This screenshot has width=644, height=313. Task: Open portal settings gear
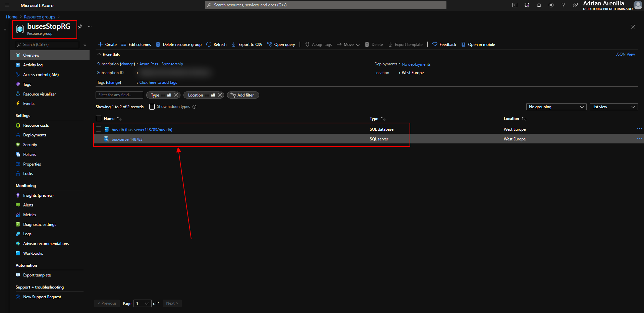(x=551, y=5)
